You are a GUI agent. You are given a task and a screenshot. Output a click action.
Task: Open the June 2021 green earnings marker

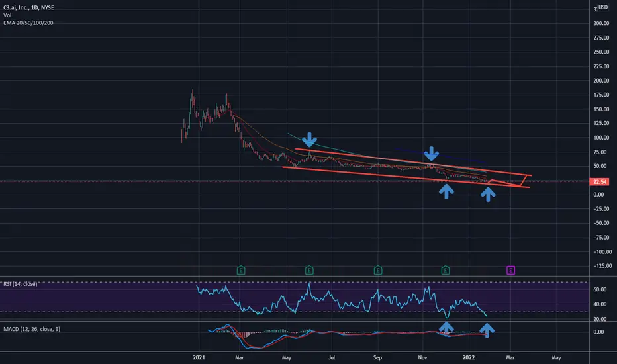[309, 270]
